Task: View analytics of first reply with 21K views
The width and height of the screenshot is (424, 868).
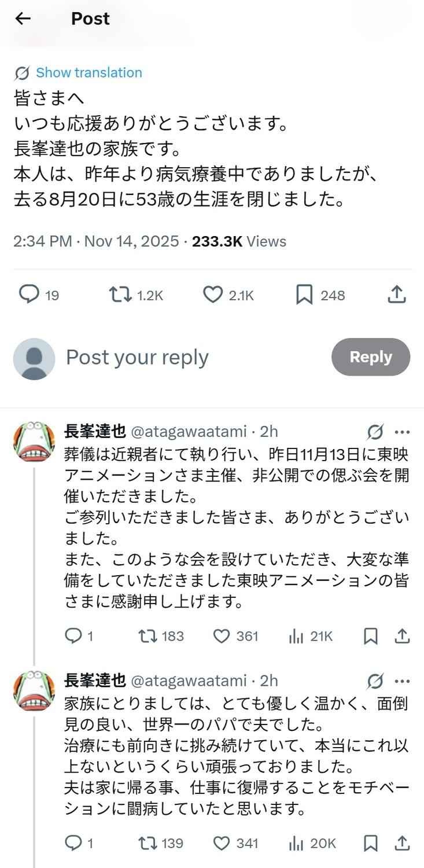Action: click(296, 637)
